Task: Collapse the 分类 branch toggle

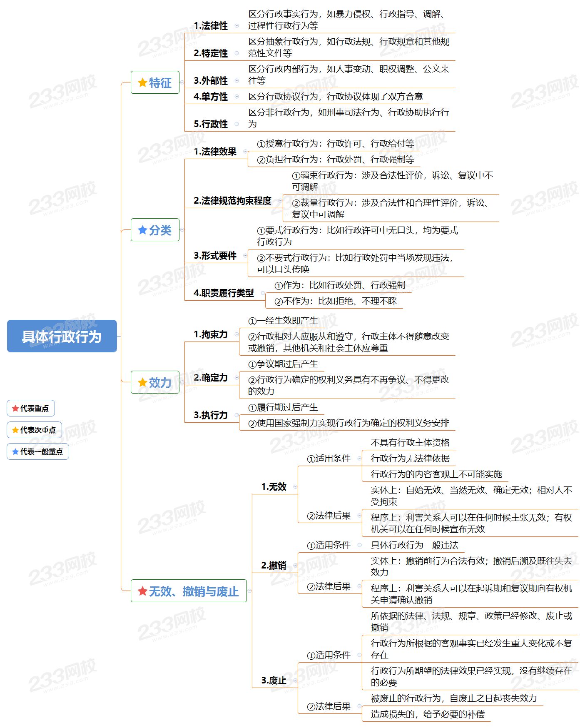Action: click(182, 230)
